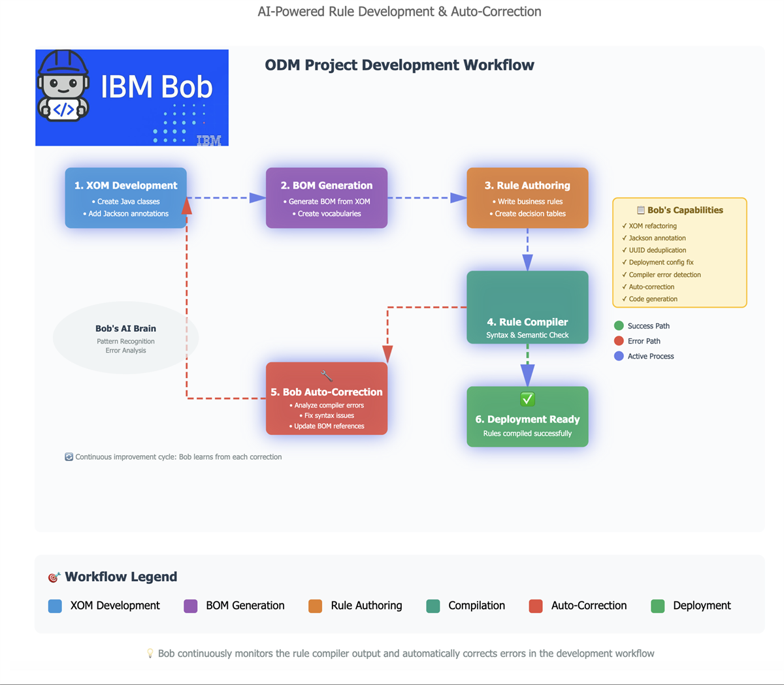Select the 6. Deployment Ready box
784x685 pixels.
pyautogui.click(x=527, y=417)
